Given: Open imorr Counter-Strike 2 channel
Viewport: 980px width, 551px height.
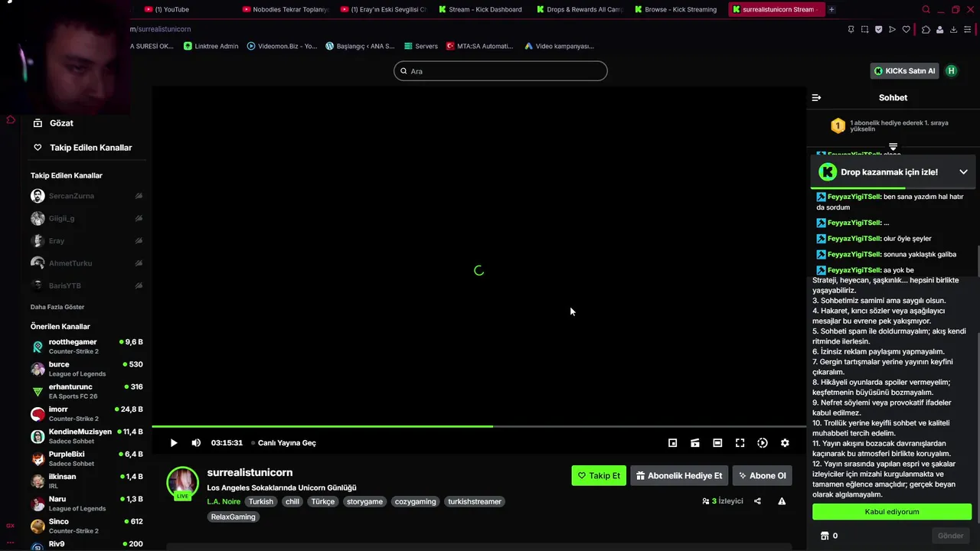Looking at the screenshot, I should [x=87, y=414].
